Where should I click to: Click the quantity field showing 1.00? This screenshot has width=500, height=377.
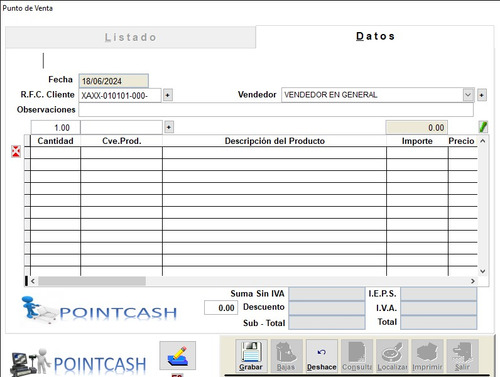56,127
